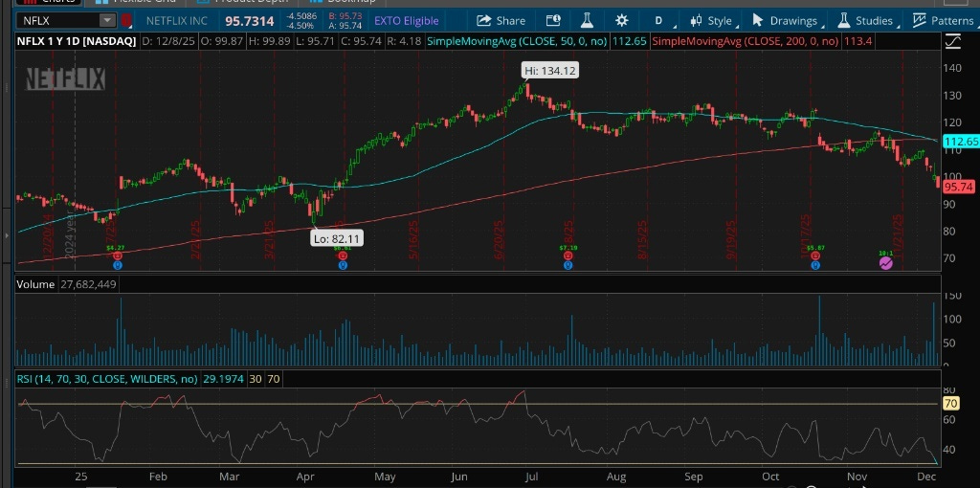Click the NFLX 1 Y 1D [NASDAQ] chart title
This screenshot has width=980, height=488.
pos(77,42)
